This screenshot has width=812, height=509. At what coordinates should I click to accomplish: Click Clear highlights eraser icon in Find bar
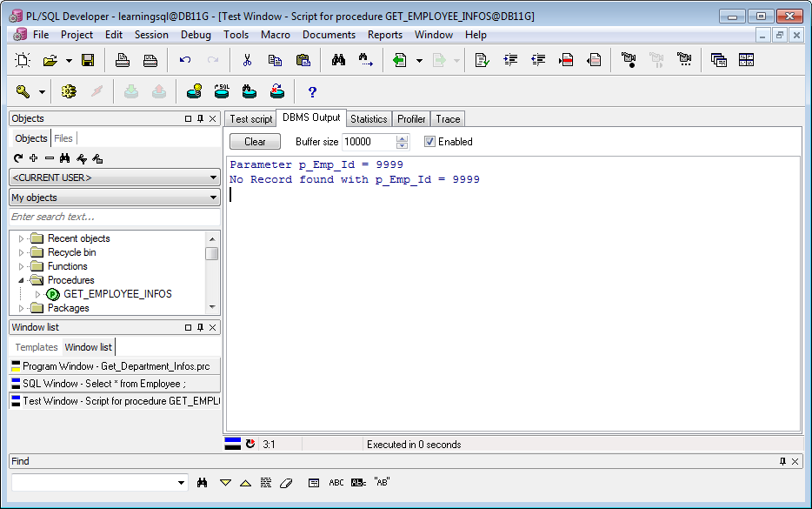pos(286,483)
